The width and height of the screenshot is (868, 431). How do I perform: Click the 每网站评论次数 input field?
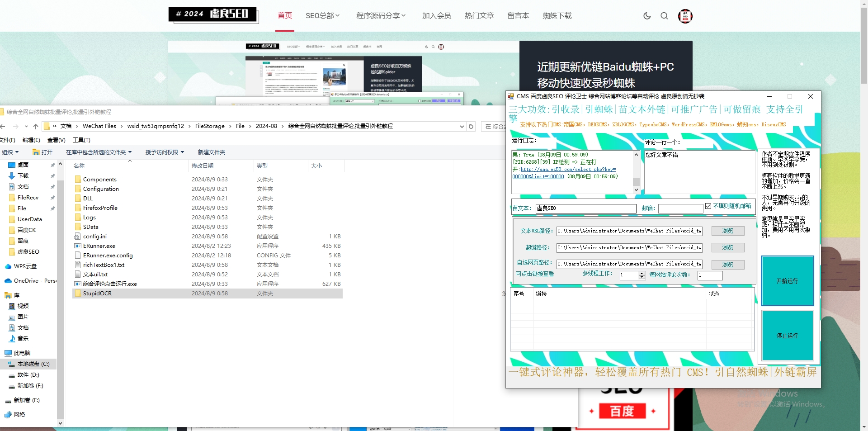pyautogui.click(x=710, y=275)
